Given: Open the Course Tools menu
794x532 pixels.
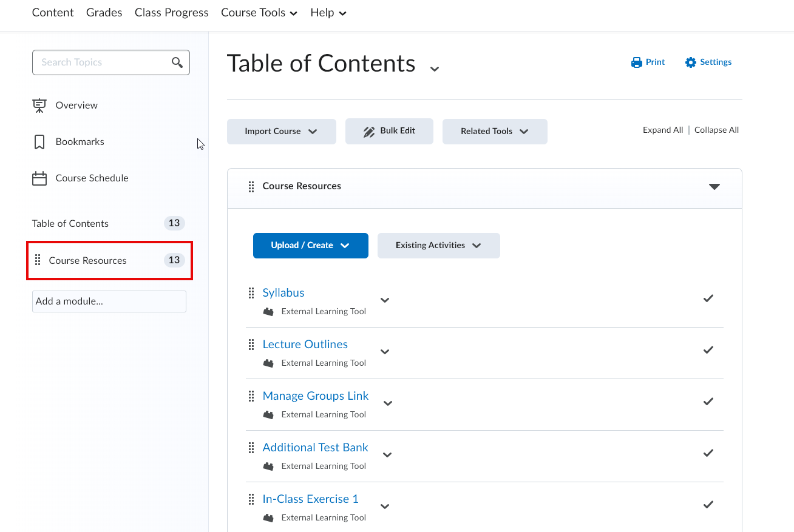Looking at the screenshot, I should pos(259,13).
